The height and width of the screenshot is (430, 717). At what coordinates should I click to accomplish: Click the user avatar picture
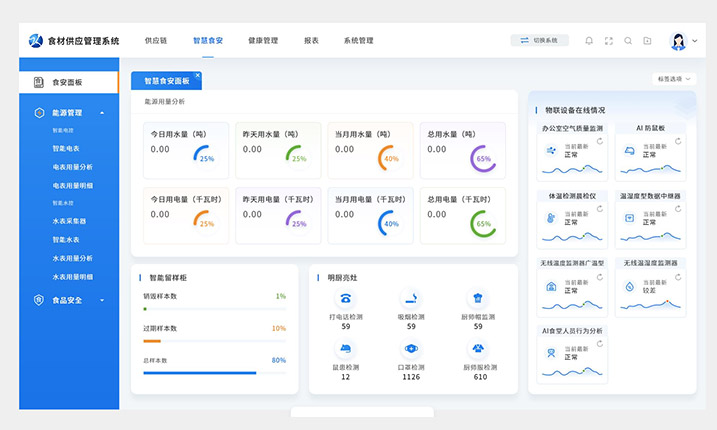[678, 41]
